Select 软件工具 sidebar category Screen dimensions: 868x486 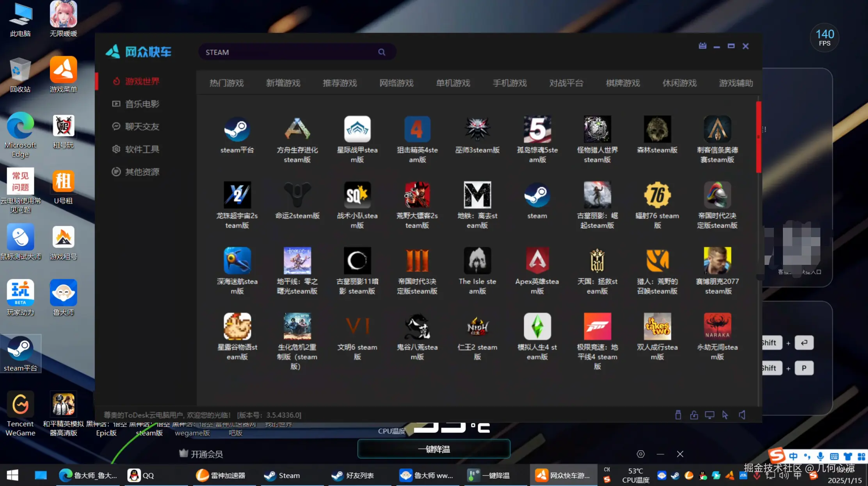coord(142,149)
